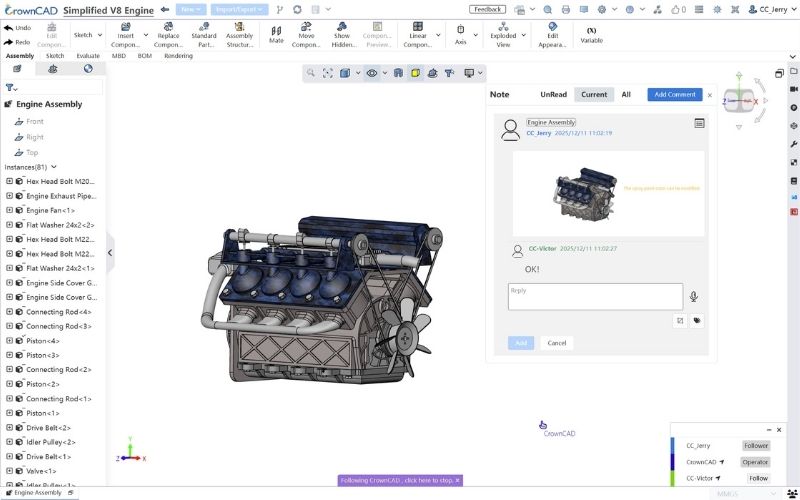Open the Variable tool
This screenshot has height=500, width=800.
click(x=591, y=35)
